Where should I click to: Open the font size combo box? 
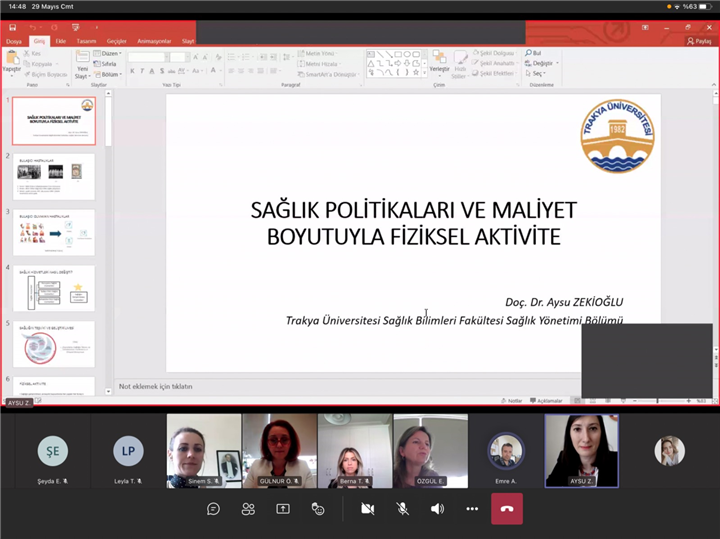point(179,57)
